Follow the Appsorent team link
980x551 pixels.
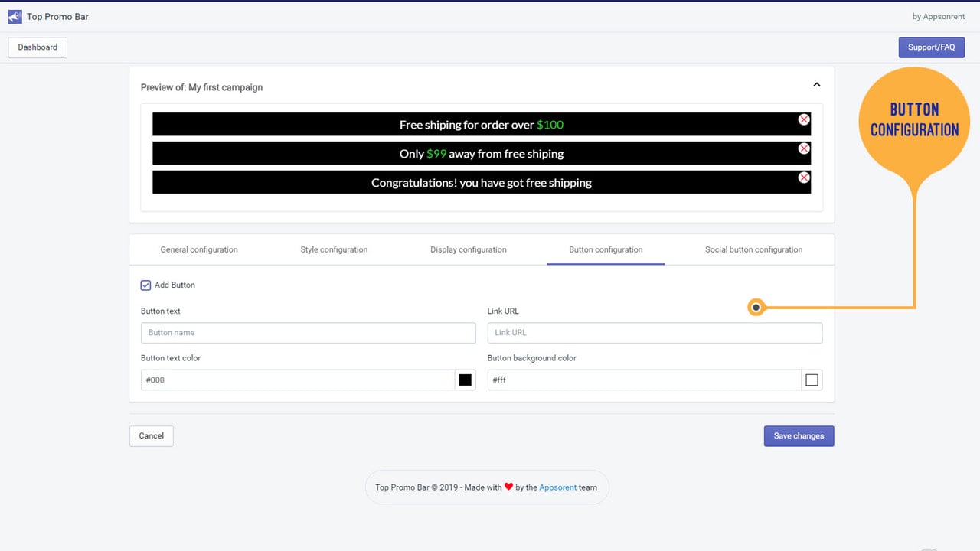pos(558,487)
